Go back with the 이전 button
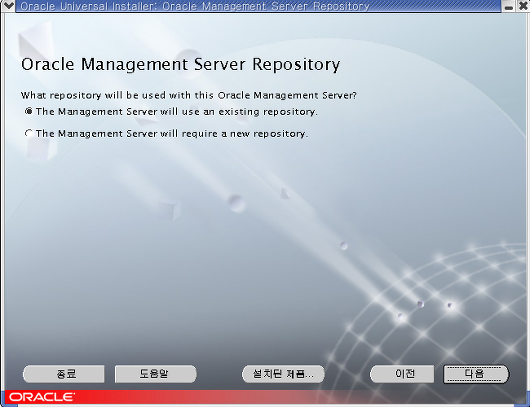The image size is (530, 407). 402,374
